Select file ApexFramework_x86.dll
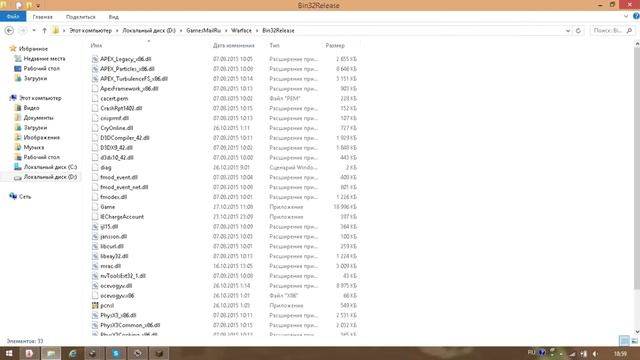The height and width of the screenshot is (360, 640). pyautogui.click(x=129, y=89)
